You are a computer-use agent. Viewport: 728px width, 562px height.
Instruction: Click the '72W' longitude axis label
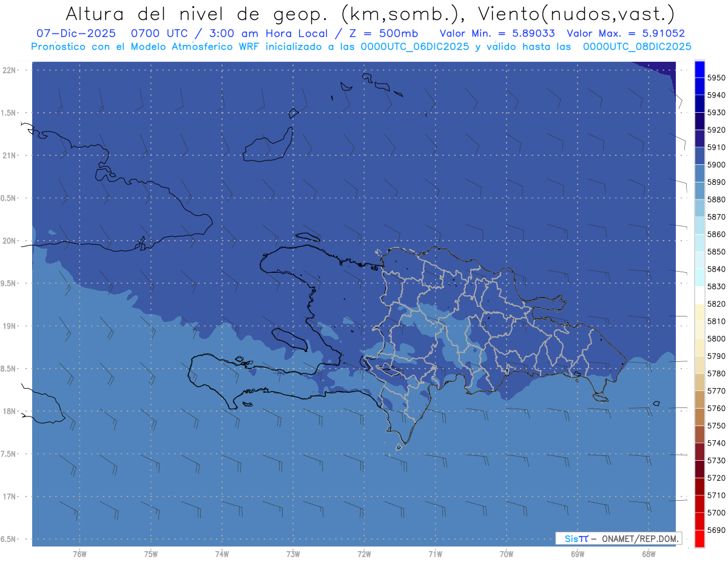364,554
